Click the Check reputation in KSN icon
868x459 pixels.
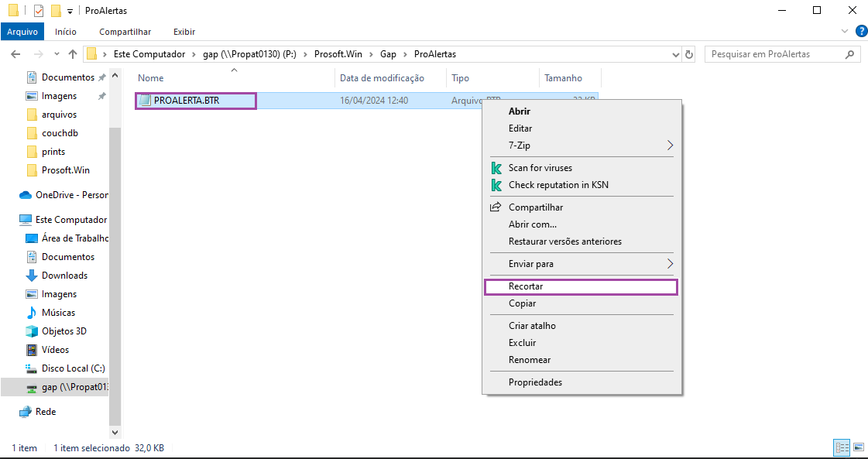point(496,185)
